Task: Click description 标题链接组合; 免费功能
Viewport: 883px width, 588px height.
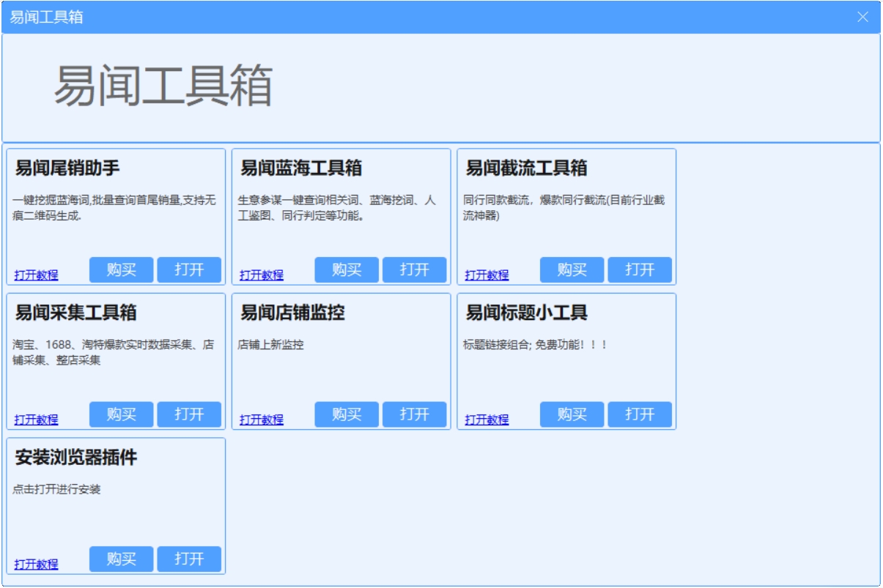Action: (x=536, y=345)
